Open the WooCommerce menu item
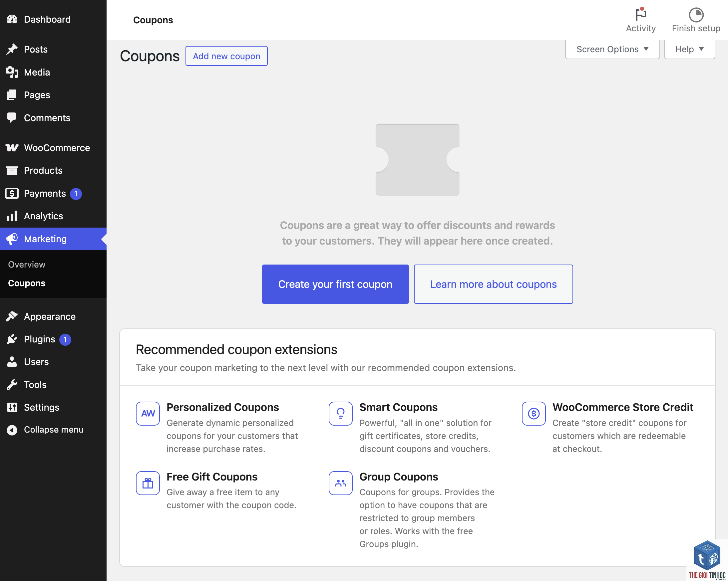 coord(53,148)
